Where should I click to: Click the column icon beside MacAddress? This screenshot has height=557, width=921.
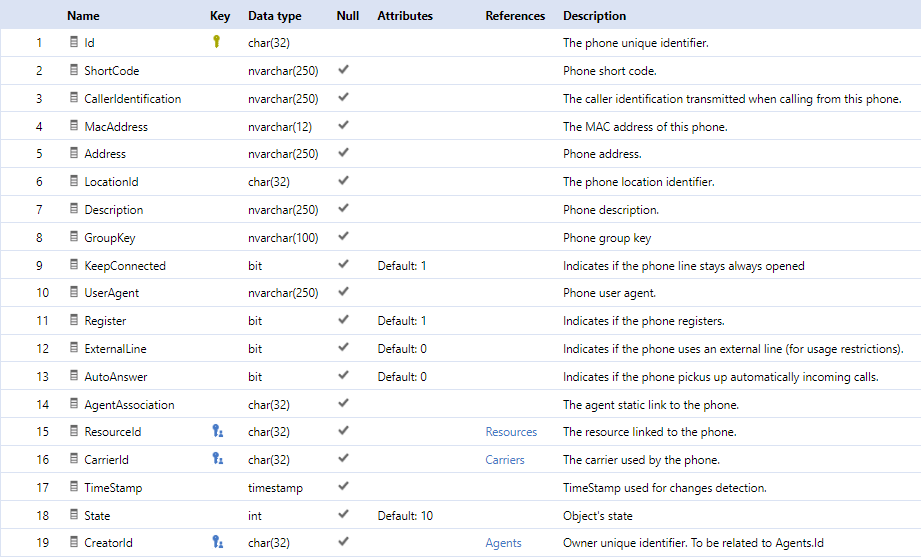click(73, 125)
